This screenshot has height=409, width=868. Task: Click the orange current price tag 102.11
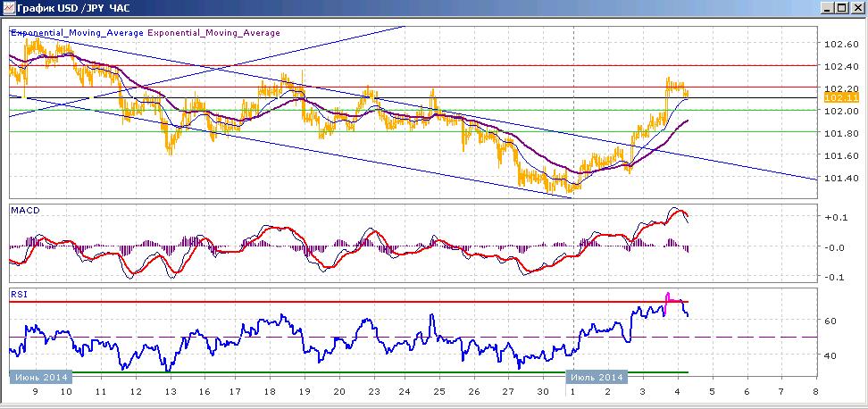click(841, 97)
